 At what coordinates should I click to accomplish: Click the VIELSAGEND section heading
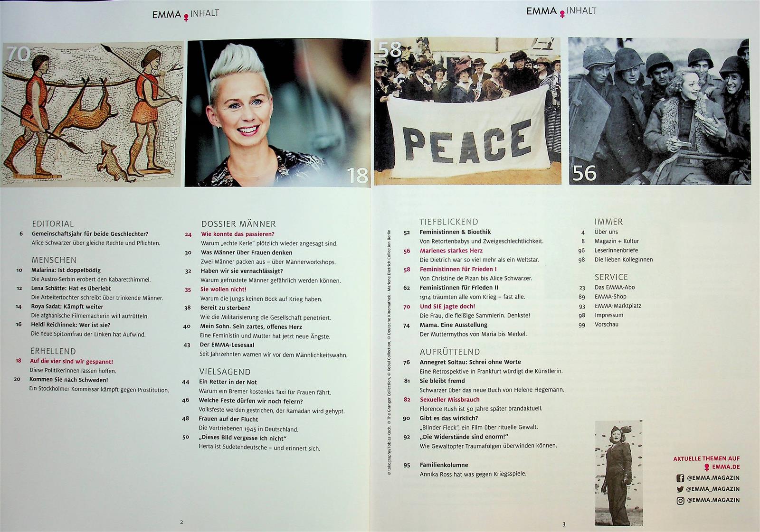225,372
